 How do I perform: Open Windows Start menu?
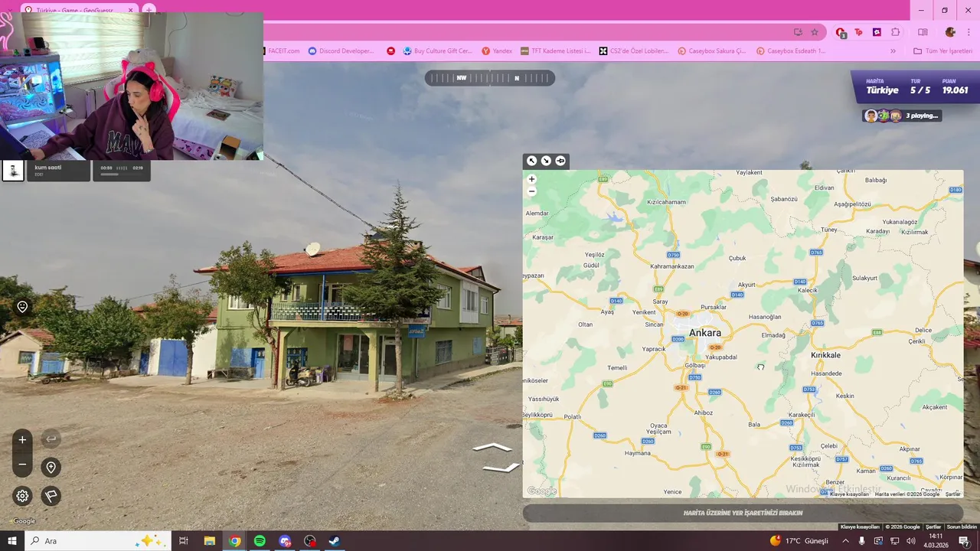pyautogui.click(x=11, y=541)
